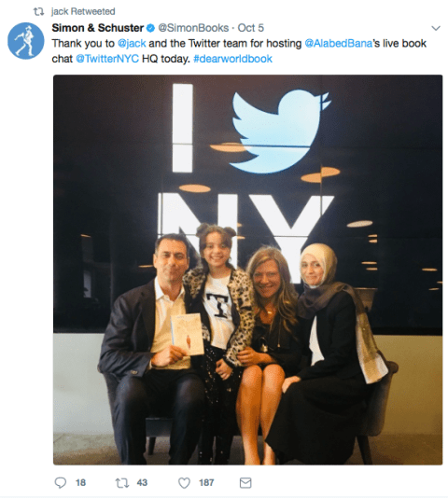Open the attached tweet photo
Image resolution: width=448 pixels, height=499 pixels.
tap(247, 270)
